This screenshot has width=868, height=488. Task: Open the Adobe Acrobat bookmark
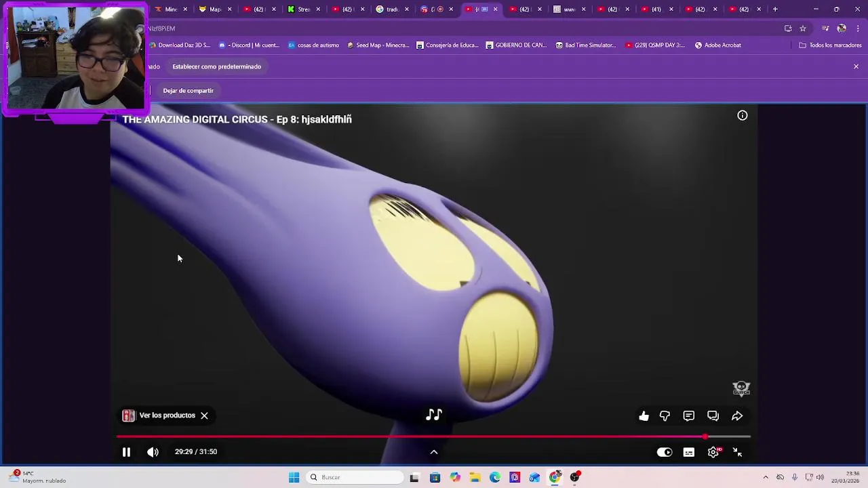tap(718, 45)
